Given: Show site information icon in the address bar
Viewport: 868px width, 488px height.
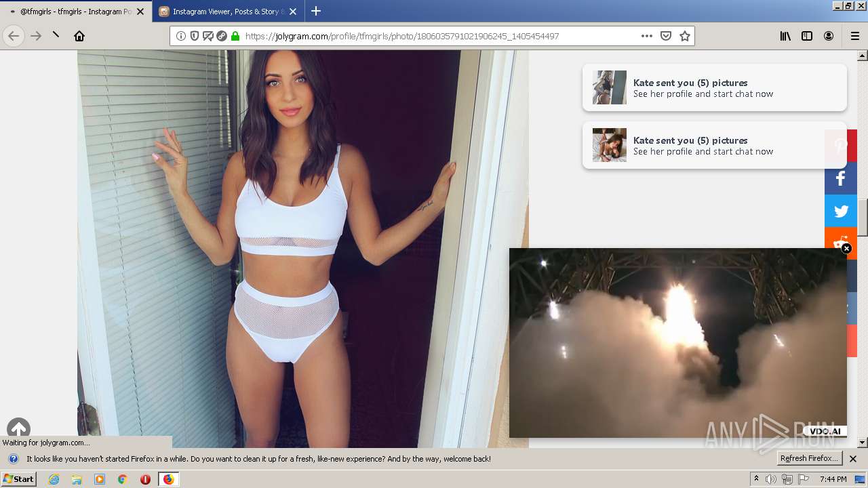Looking at the screenshot, I should click(181, 36).
